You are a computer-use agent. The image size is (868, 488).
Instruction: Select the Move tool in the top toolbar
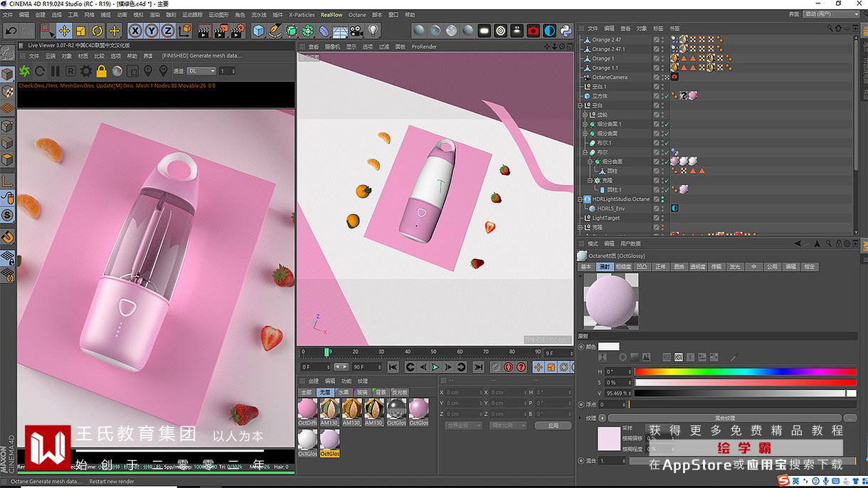[x=64, y=31]
